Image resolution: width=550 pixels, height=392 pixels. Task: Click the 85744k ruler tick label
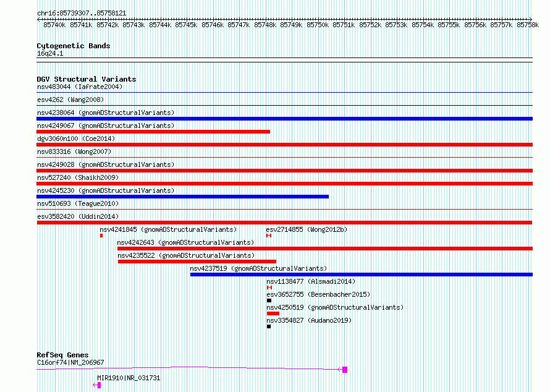pos(160,25)
